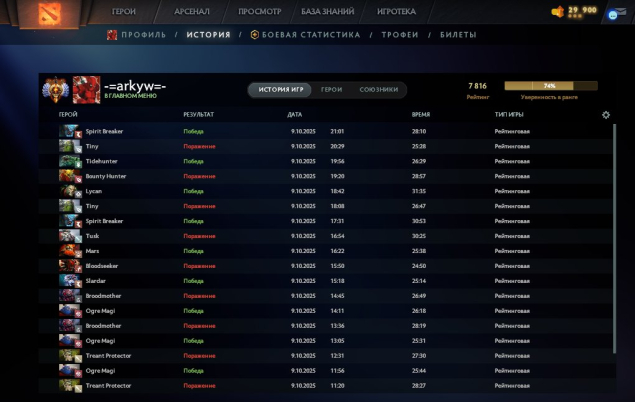The image size is (635, 402).
Task: Click the 74% rank confidence bar
Action: tap(550, 86)
